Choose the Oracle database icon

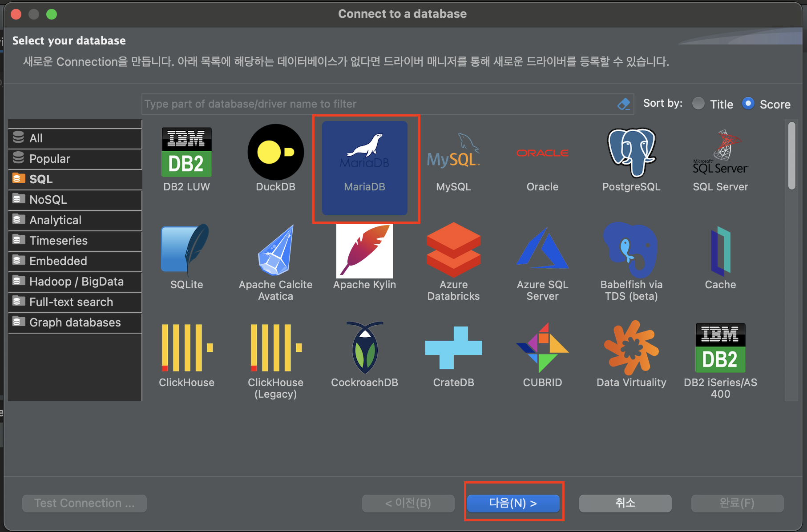pos(542,153)
